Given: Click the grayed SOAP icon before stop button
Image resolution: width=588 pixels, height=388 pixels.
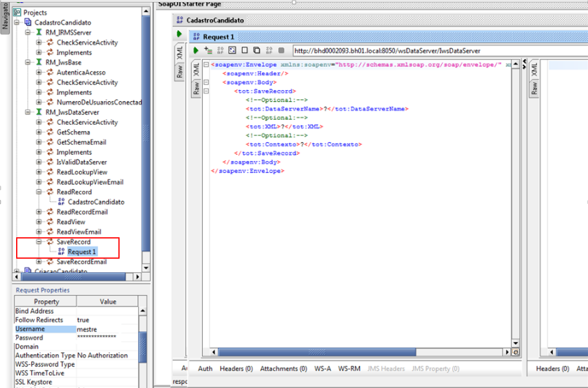Looking at the screenshot, I should (269, 50).
